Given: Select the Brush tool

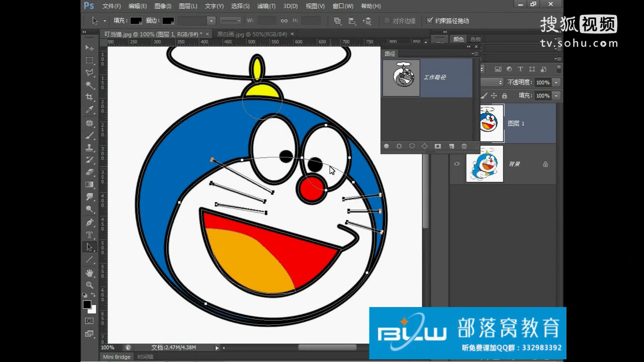Looking at the screenshot, I should coord(89,135).
